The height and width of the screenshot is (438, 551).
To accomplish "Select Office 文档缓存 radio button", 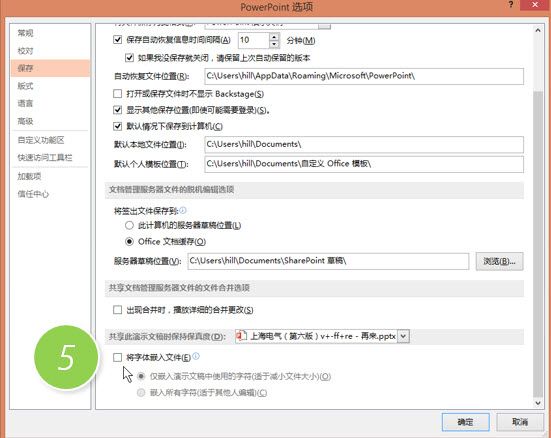I will coord(129,241).
